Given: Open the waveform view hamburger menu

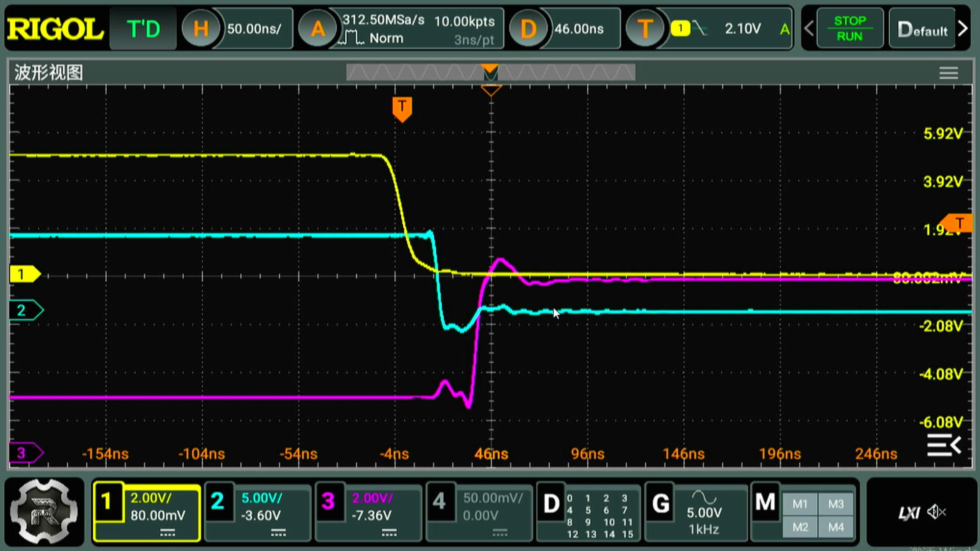Looking at the screenshot, I should pos(948,73).
